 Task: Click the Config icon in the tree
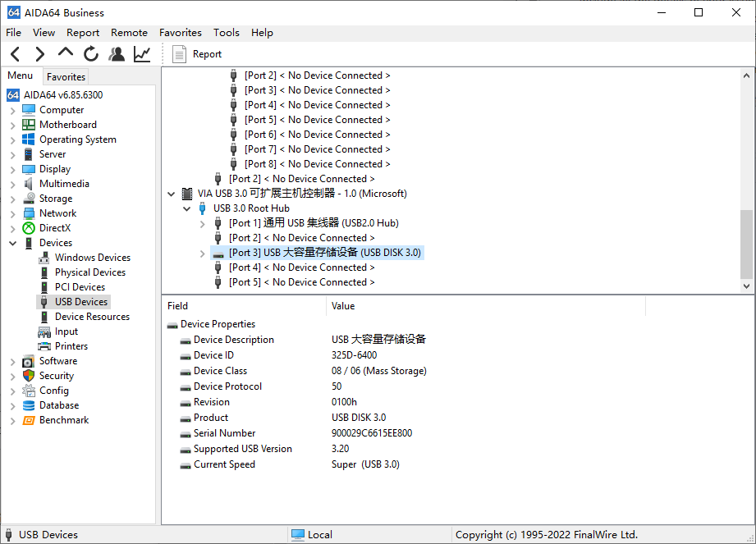coord(29,391)
